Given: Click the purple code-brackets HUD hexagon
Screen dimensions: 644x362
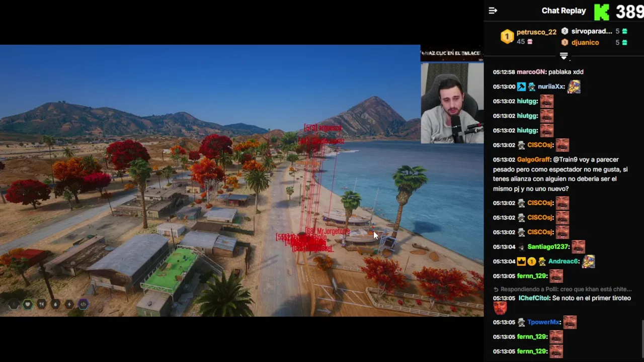Looking at the screenshot, I should (83, 304).
